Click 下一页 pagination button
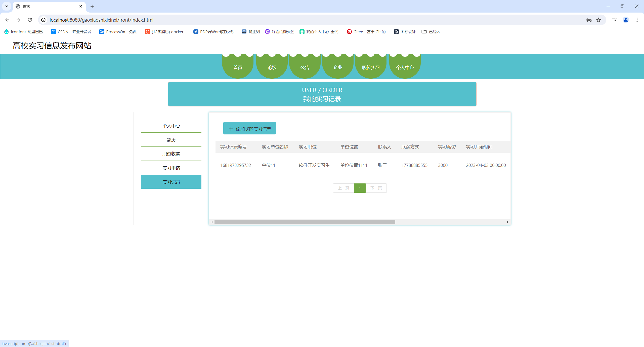 (x=376, y=188)
